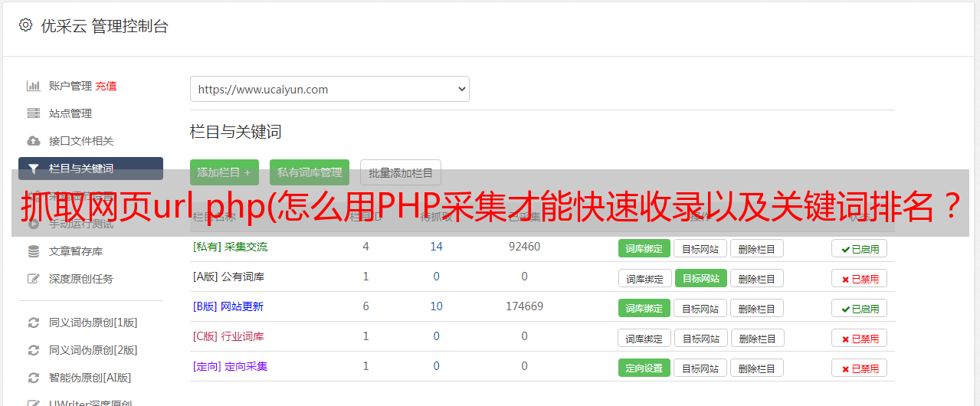Click 删除栏目 in the 定向采集 row
This screenshot has height=406, width=980.
click(756, 368)
